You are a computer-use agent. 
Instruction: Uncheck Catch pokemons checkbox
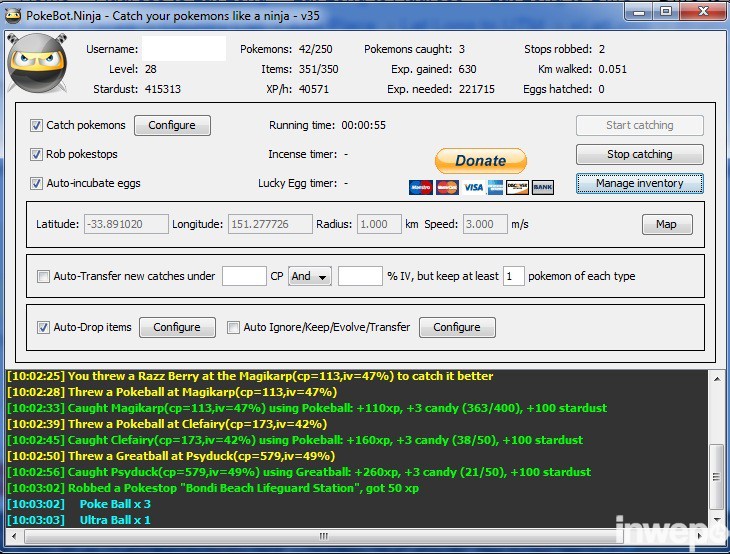tap(36, 125)
